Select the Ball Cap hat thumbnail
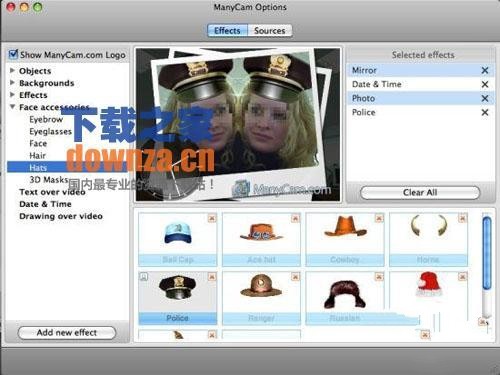Screen dimensions: 500x375 (178, 239)
